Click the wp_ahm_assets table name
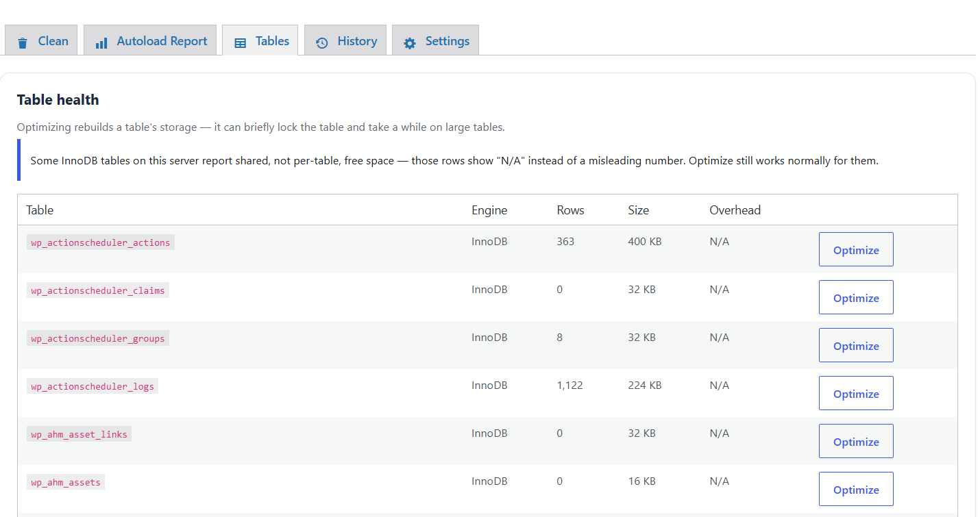Viewport: 980px width, 517px height. point(66,482)
